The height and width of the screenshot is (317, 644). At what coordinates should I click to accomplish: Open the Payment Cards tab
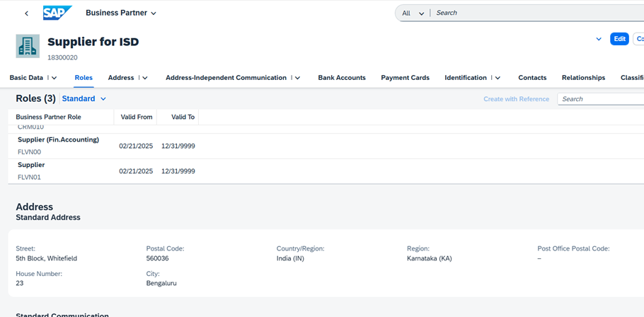click(405, 78)
